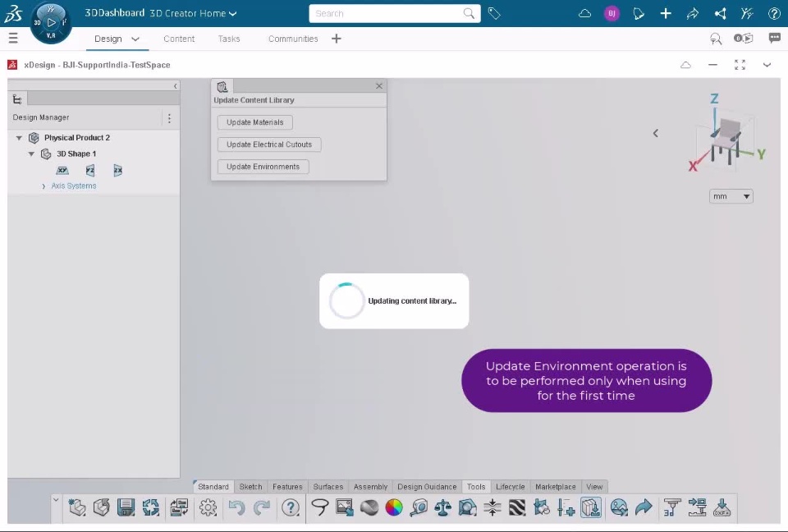Click the top Search input field
This screenshot has width=788, height=532.
pos(395,14)
